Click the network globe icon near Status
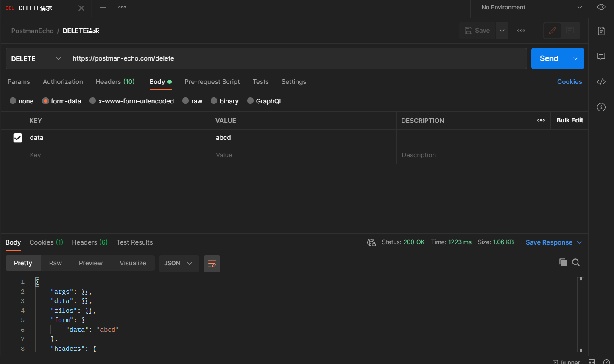This screenshot has height=364, width=614. click(371, 242)
